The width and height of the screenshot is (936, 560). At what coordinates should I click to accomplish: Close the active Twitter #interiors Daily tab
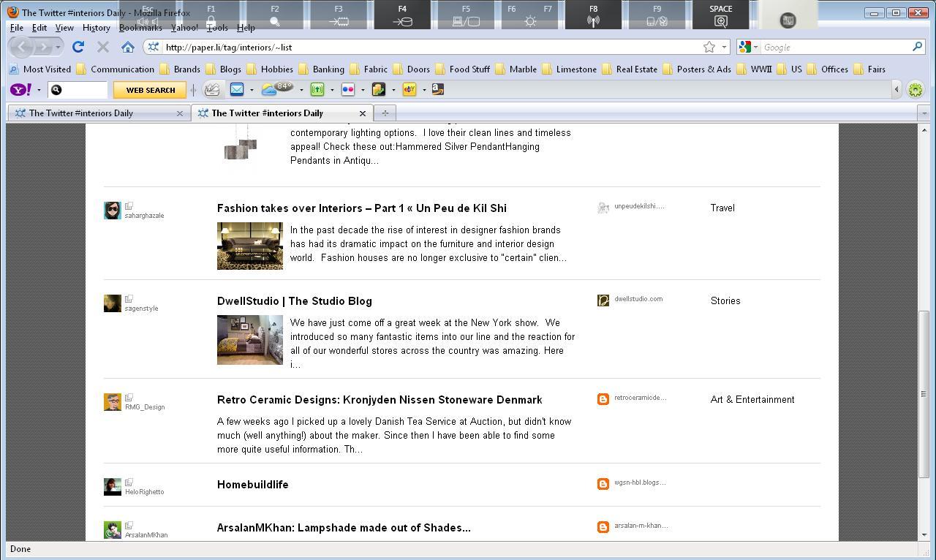click(x=362, y=113)
